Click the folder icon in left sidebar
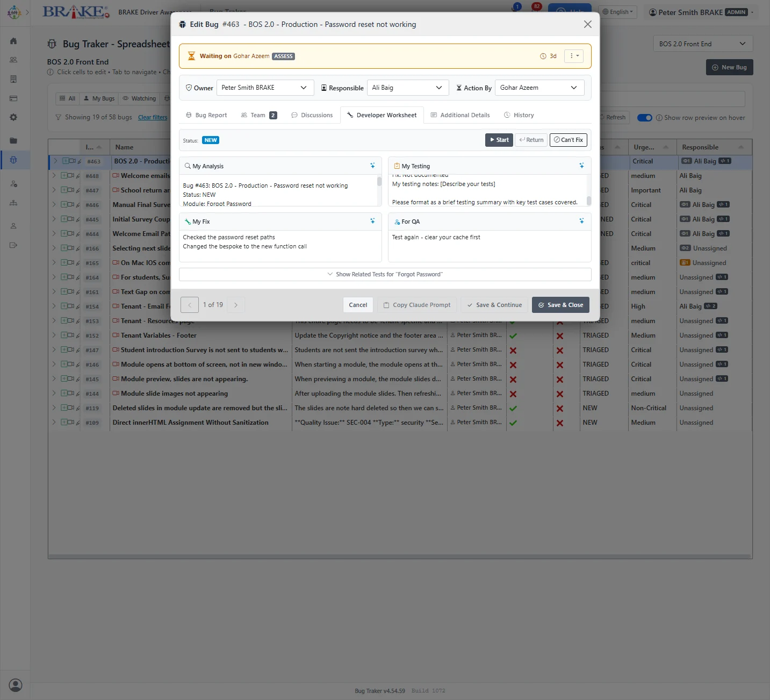Image resolution: width=770 pixels, height=700 pixels. pos(13,140)
